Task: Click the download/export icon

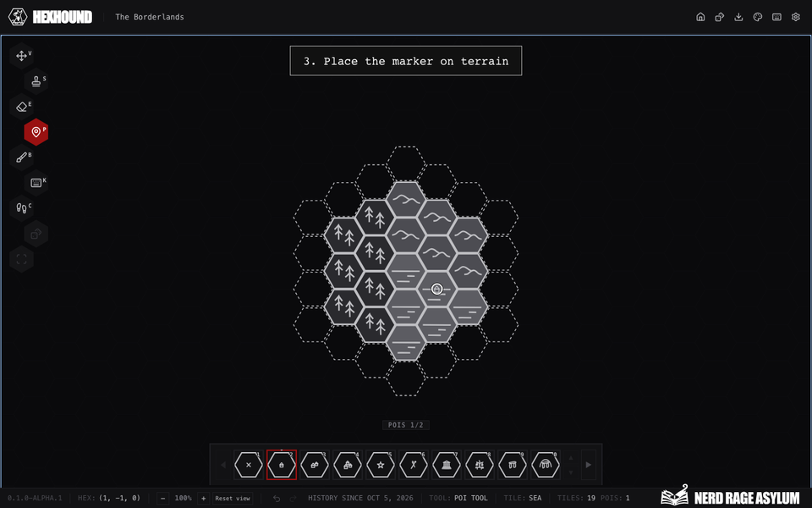Action: 739,17
